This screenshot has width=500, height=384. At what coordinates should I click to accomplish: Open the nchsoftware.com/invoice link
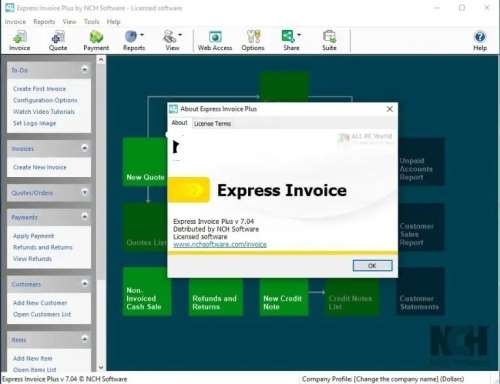click(x=220, y=245)
